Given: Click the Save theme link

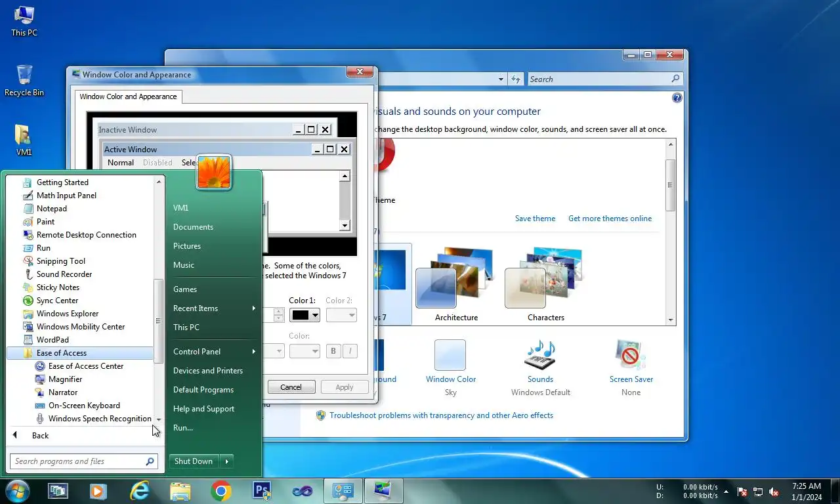Looking at the screenshot, I should [x=535, y=219].
